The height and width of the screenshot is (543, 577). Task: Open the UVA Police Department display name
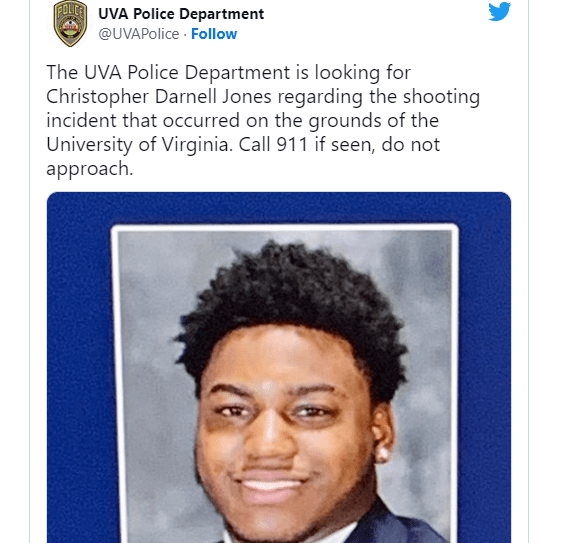pyautogui.click(x=181, y=14)
